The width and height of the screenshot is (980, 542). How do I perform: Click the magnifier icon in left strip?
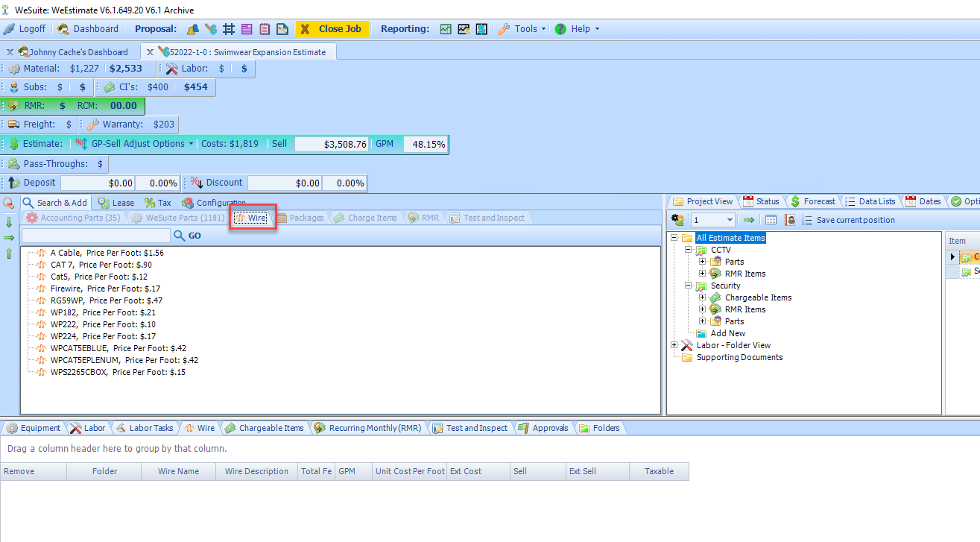pos(9,204)
